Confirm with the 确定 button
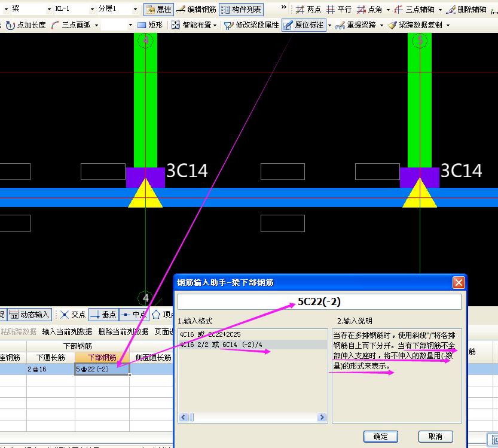Screen dimensions: 498x448 pyautogui.click(x=380, y=436)
